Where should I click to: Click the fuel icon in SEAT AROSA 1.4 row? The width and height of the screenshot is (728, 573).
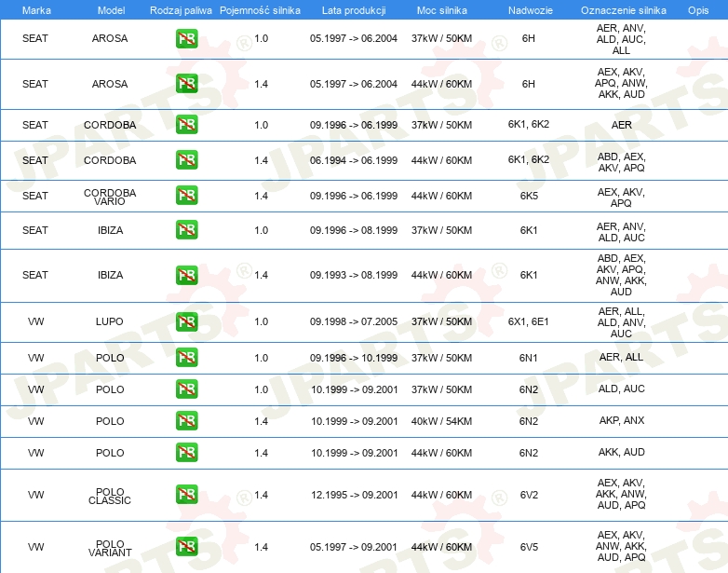coord(186,84)
